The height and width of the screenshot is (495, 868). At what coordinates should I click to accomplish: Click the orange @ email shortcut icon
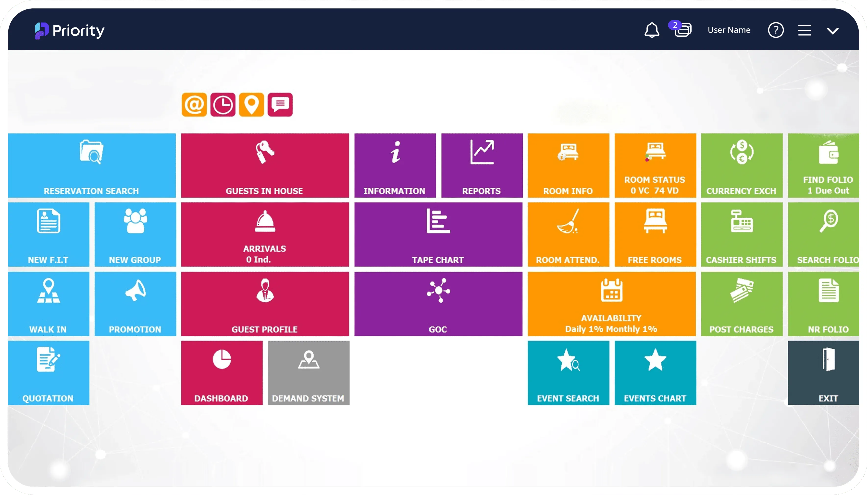point(194,105)
